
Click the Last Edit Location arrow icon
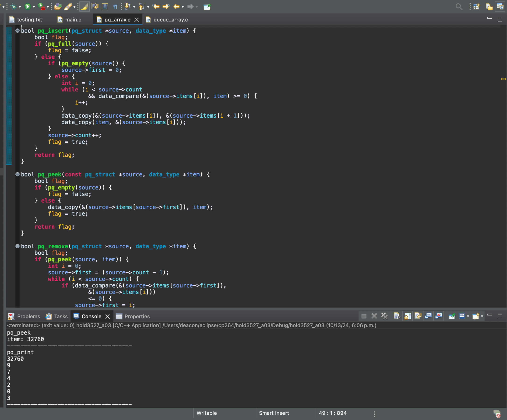(x=156, y=7)
